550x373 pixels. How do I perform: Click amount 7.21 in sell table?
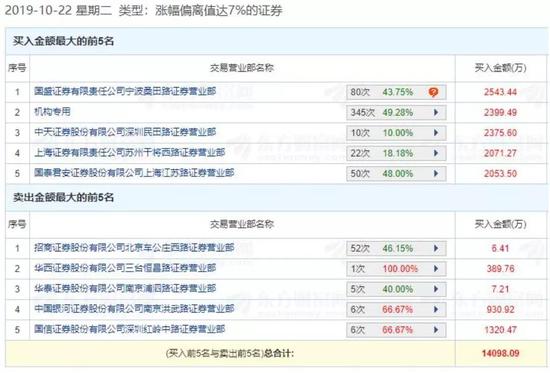(500, 289)
